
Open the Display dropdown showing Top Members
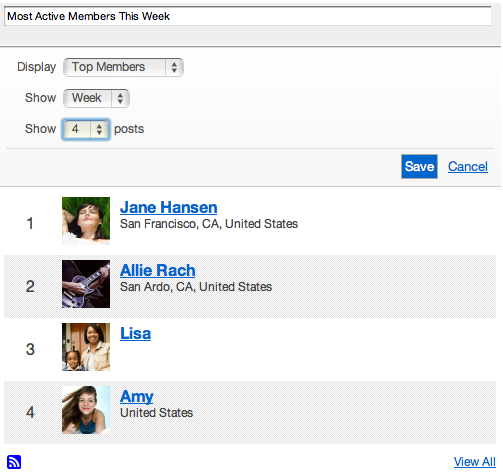tap(123, 67)
